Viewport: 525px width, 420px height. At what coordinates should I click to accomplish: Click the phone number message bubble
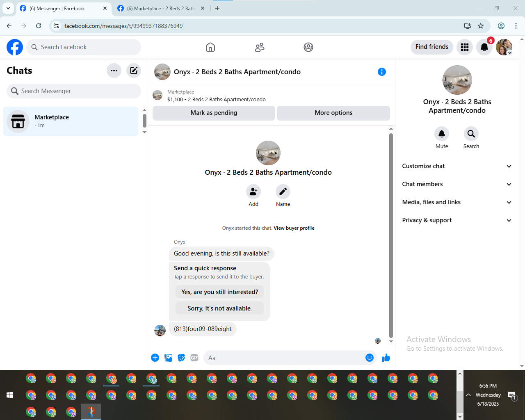(x=203, y=329)
